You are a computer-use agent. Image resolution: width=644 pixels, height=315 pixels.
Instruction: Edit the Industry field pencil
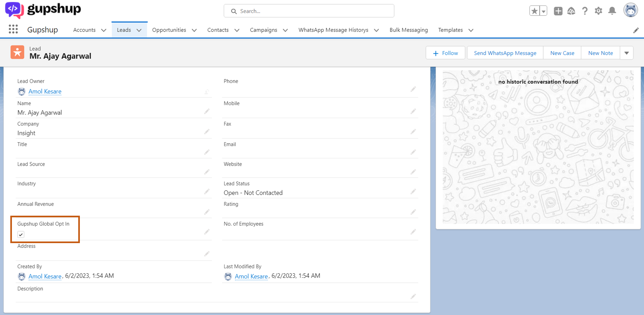207,192
